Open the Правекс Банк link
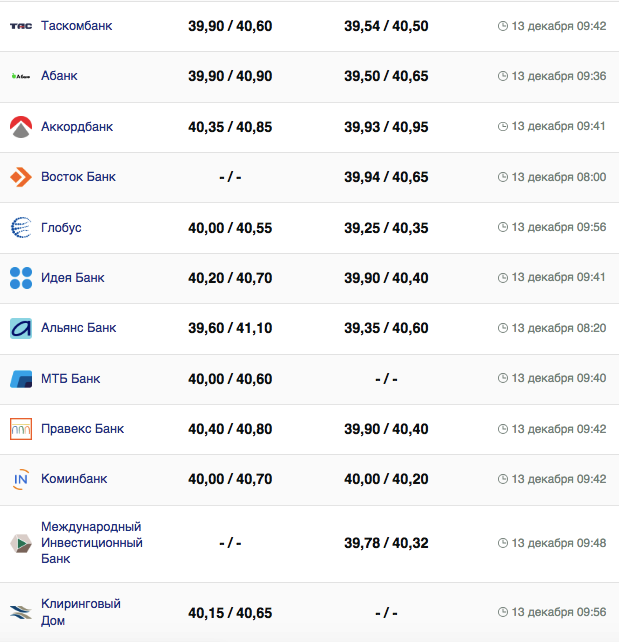Image resolution: width=619 pixels, height=642 pixels. coord(82,429)
